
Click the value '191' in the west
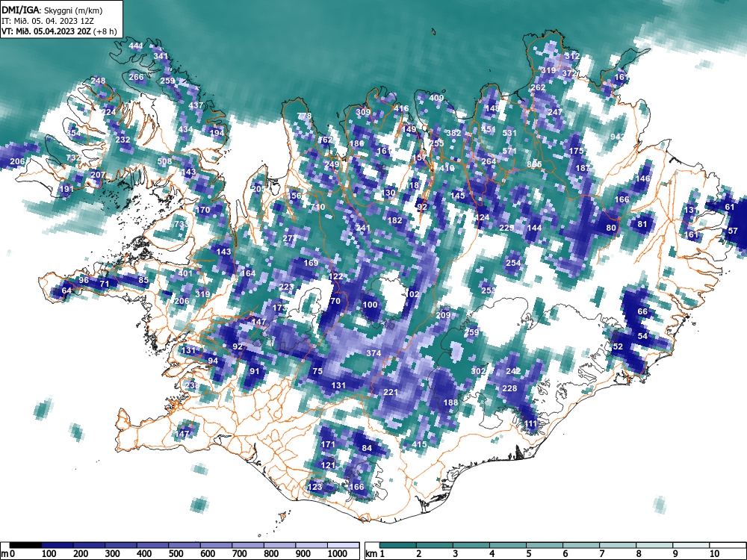point(66,189)
